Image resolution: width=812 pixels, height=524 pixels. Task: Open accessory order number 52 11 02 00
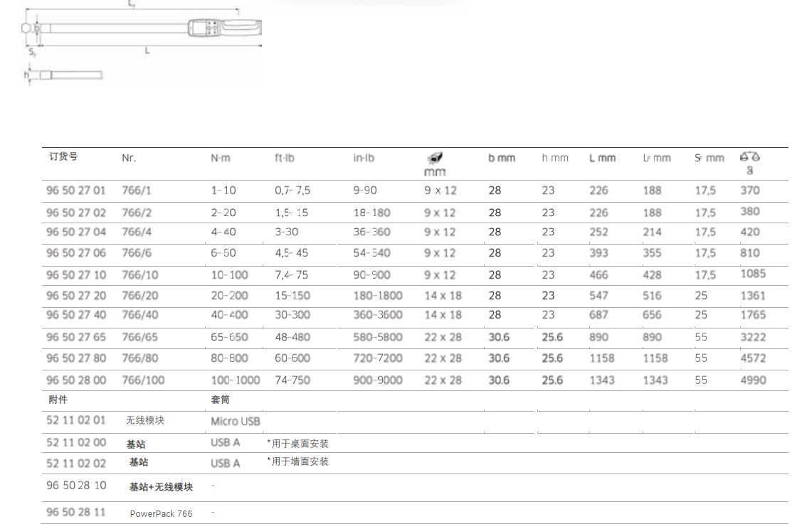[76, 442]
